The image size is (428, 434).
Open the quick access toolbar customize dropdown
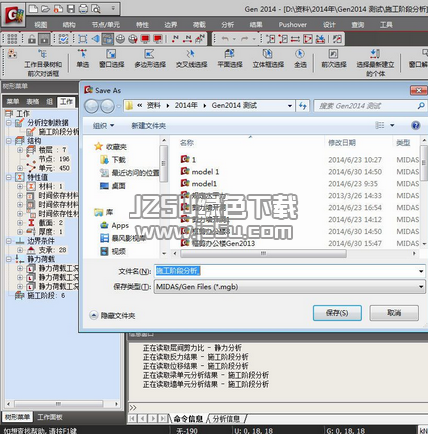click(x=113, y=8)
